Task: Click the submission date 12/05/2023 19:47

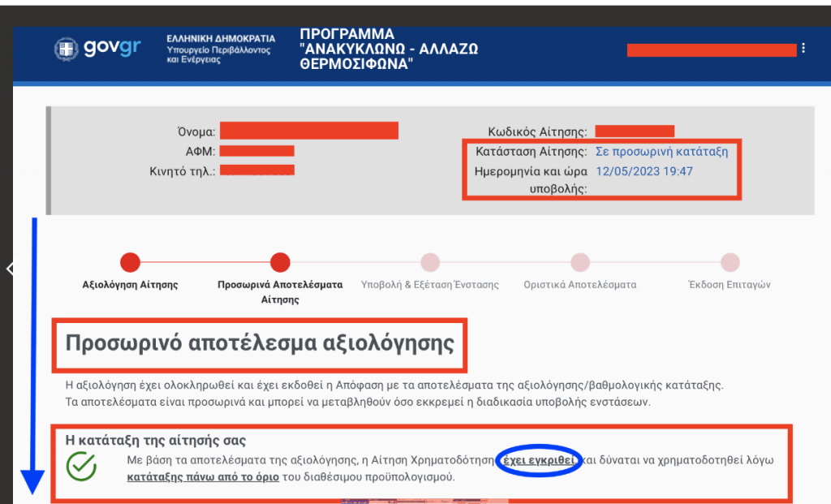Action: pos(644,171)
